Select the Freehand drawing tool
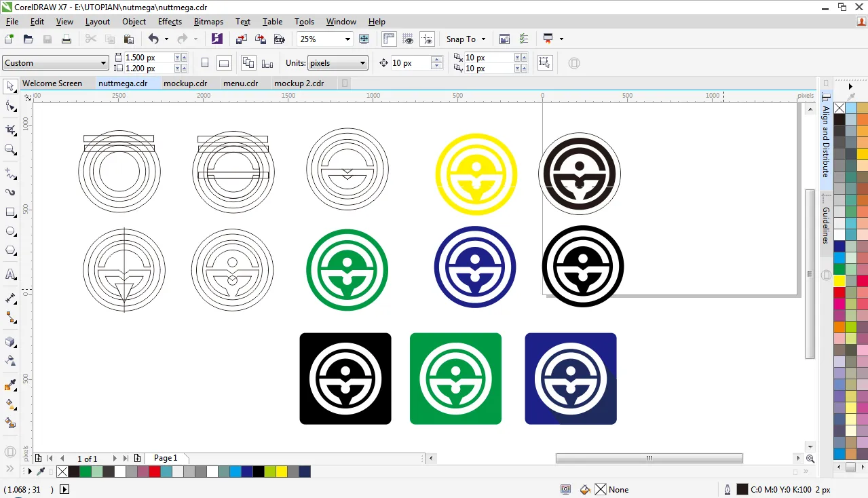868x498 pixels. [x=10, y=172]
